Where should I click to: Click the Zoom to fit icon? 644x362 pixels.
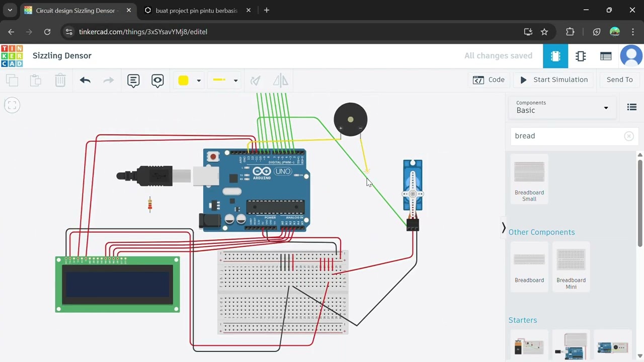(x=12, y=105)
